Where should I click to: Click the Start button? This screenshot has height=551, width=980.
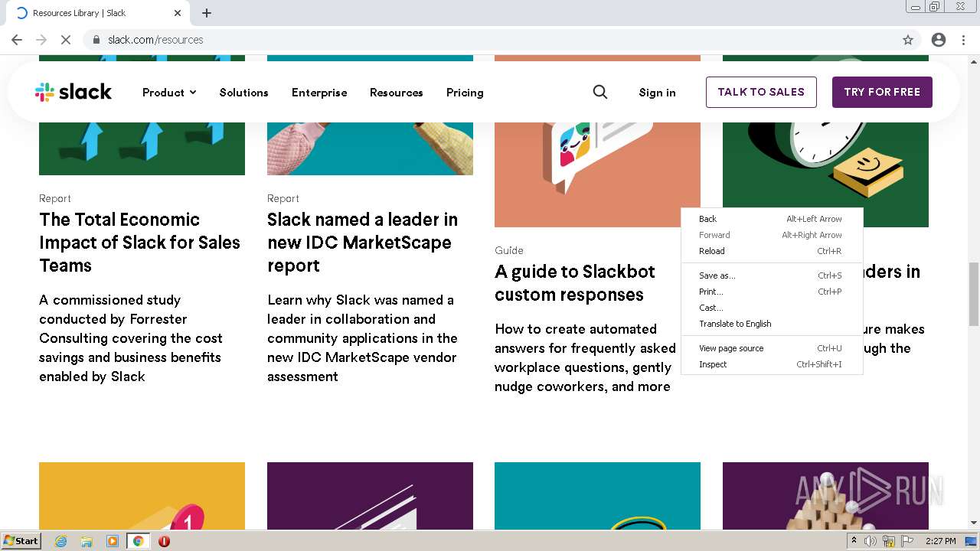click(21, 541)
